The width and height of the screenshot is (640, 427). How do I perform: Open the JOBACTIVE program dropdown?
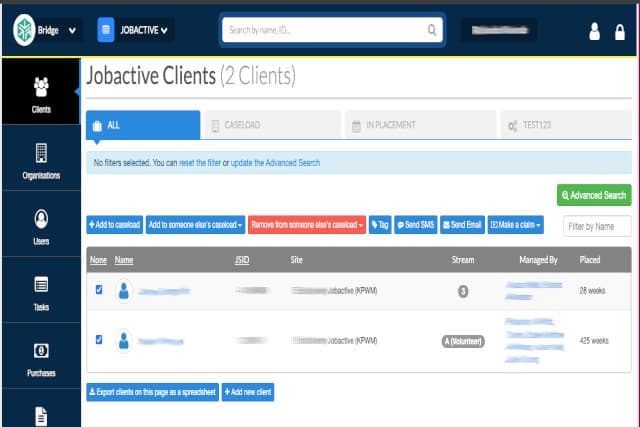(x=136, y=31)
